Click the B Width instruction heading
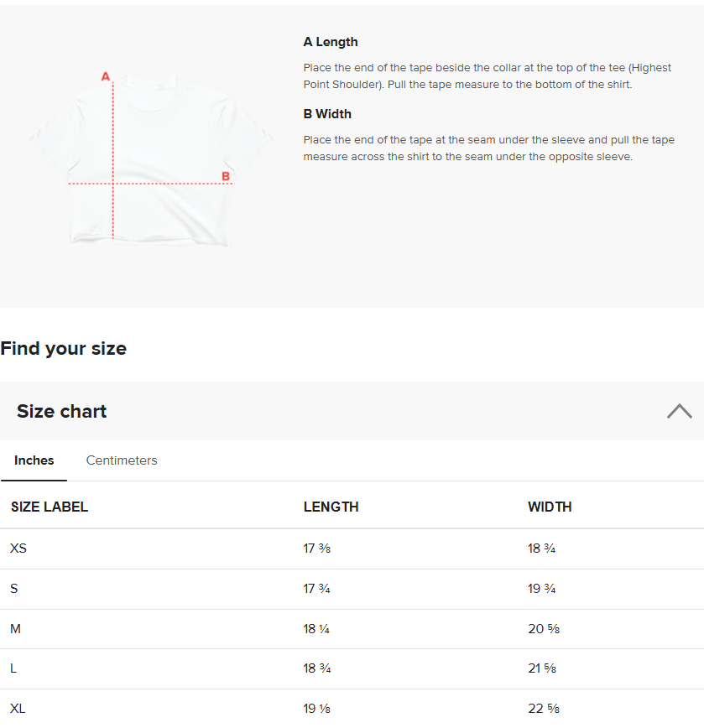This screenshot has height=728, width=704. coord(327,114)
